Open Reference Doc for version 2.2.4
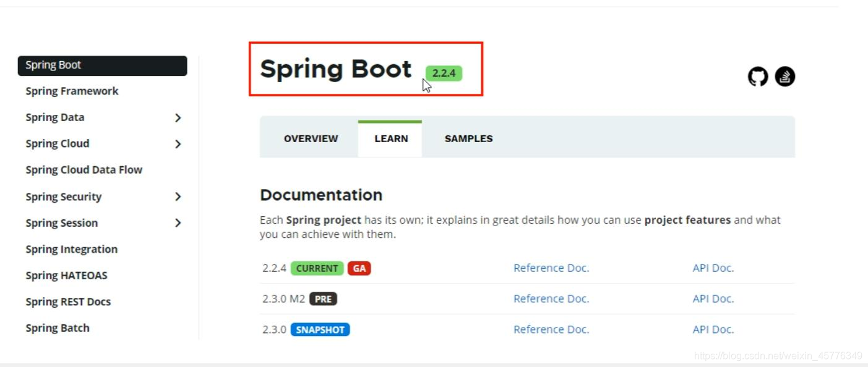868x367 pixels. coord(551,268)
